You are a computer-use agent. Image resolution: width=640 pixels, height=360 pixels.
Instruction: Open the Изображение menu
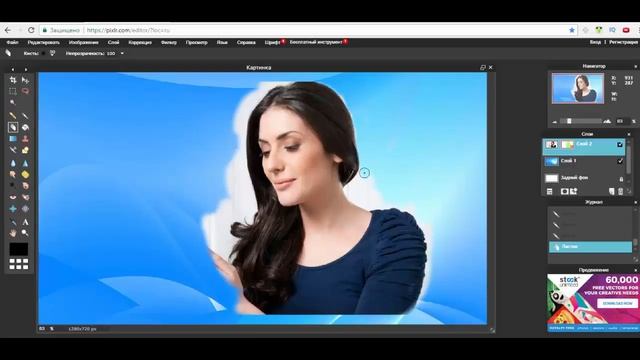(x=84, y=42)
